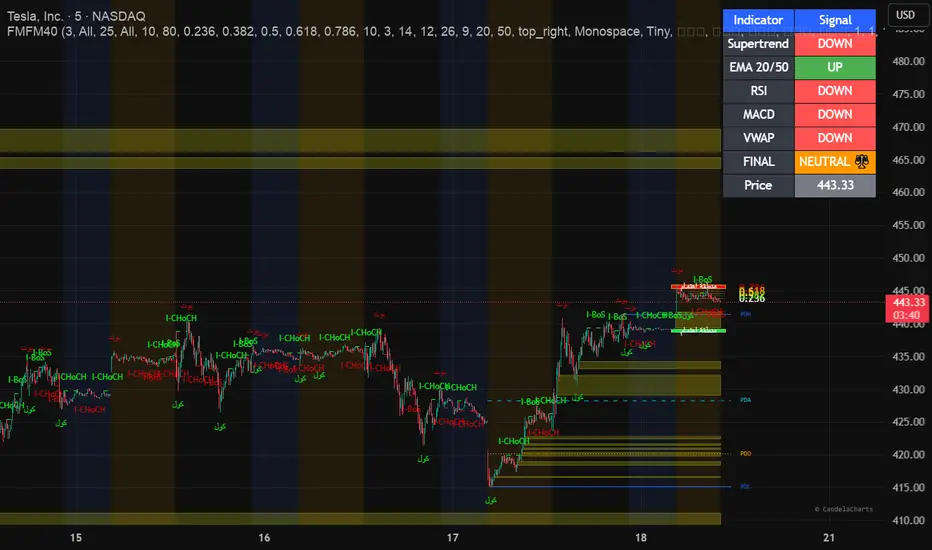Click the Indicator header cell

pyautogui.click(x=758, y=20)
